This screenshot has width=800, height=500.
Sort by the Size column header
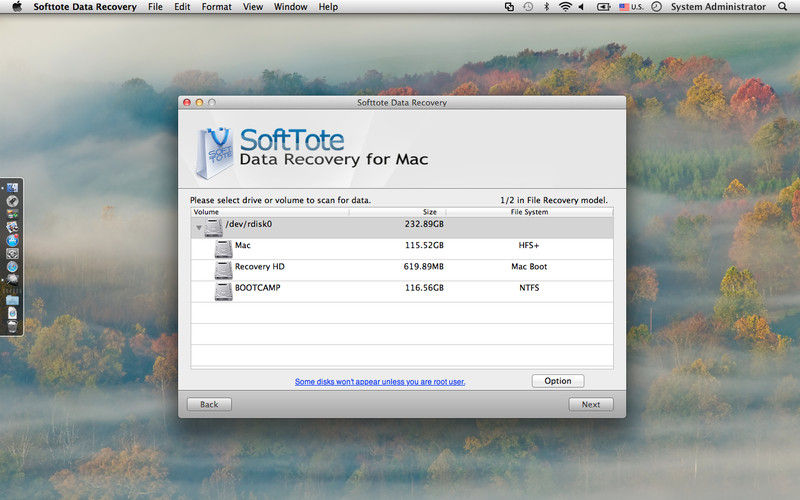click(398, 212)
